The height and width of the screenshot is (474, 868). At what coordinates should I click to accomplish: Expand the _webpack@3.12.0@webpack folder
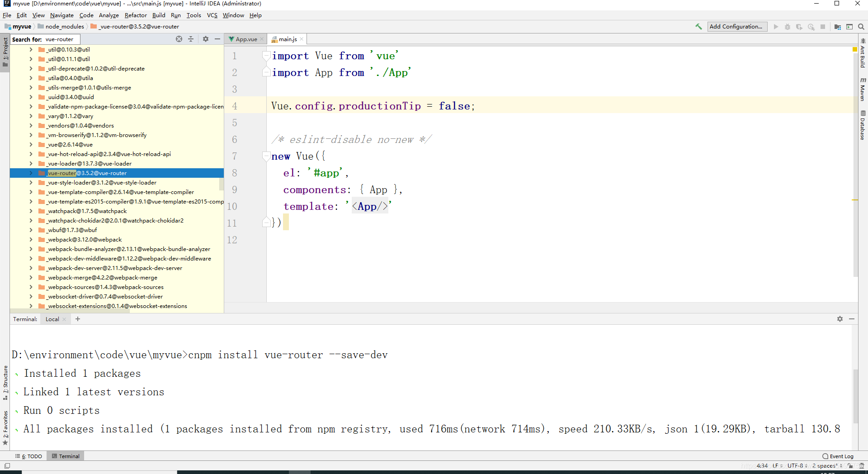click(31, 239)
